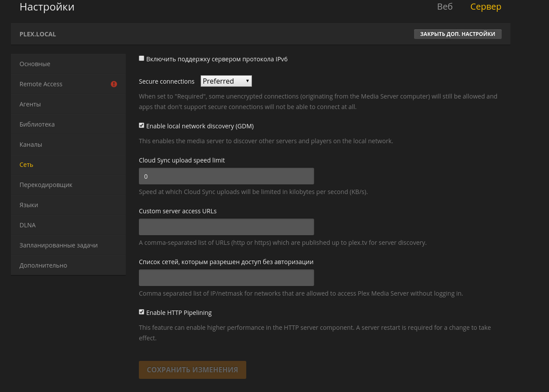Click the Remote Access red warning icon
Image resolution: width=549 pixels, height=392 pixels.
click(114, 84)
